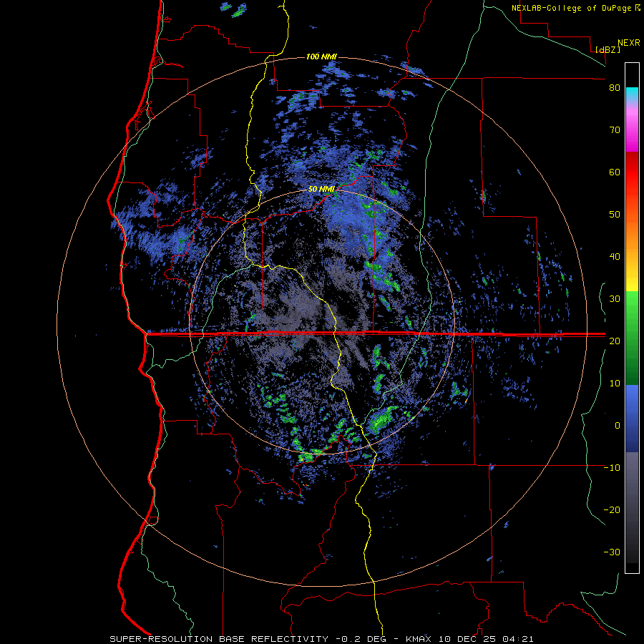Image resolution: width=644 pixels, height=644 pixels.
Task: Click the 80 value on dBZ scale
Action: 615,88
